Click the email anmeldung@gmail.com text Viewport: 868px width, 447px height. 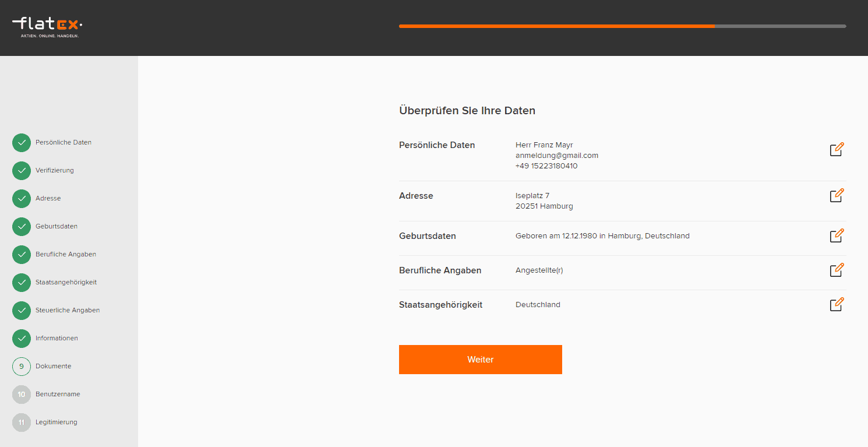tap(556, 156)
